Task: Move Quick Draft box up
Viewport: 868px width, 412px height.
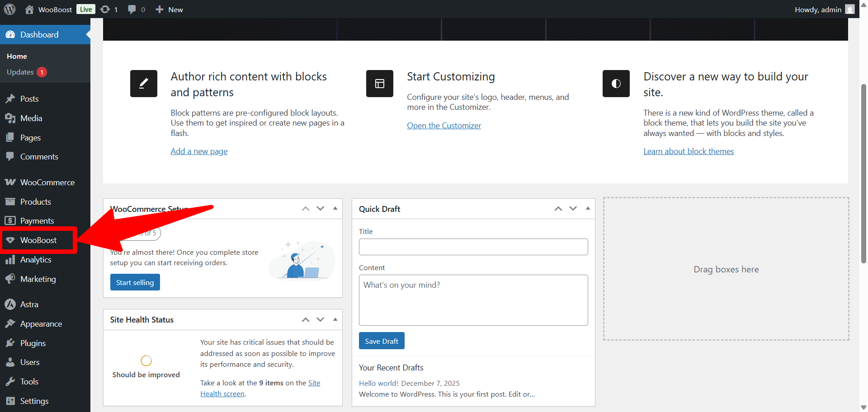Action: 558,208
